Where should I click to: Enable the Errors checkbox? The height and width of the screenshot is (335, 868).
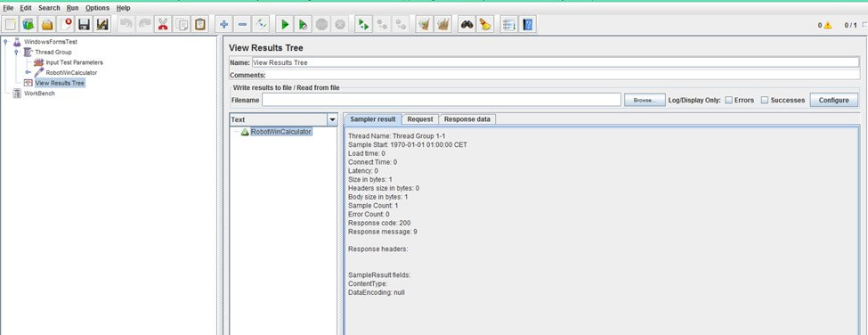click(x=729, y=100)
